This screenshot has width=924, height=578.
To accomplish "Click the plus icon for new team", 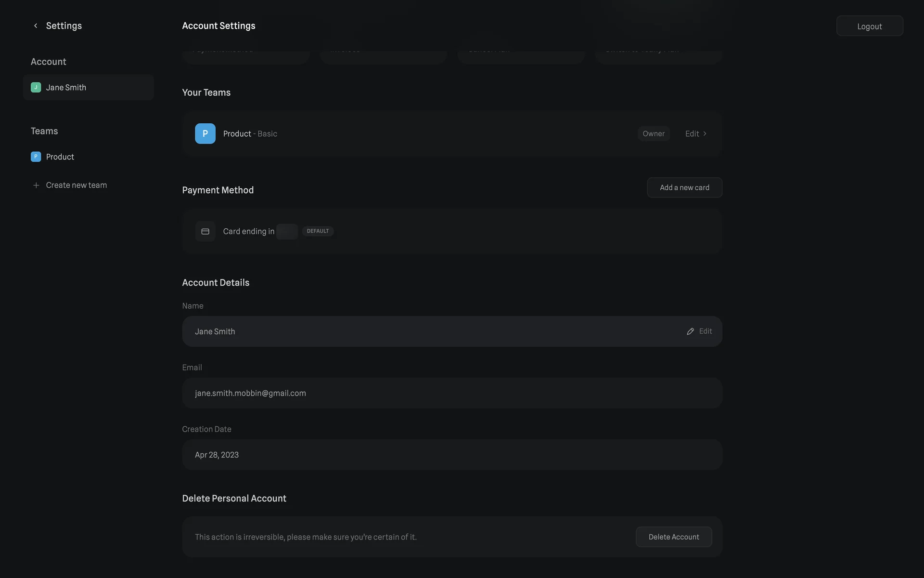I will point(36,185).
